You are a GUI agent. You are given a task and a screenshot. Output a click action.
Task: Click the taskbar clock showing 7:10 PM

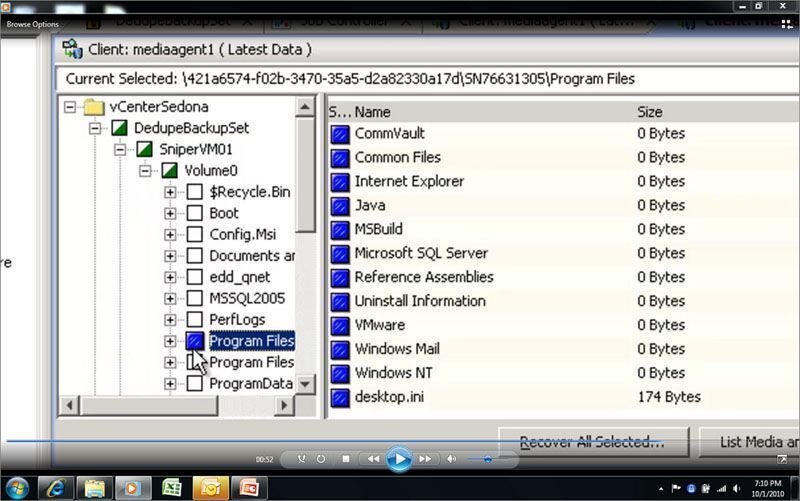tap(768, 488)
